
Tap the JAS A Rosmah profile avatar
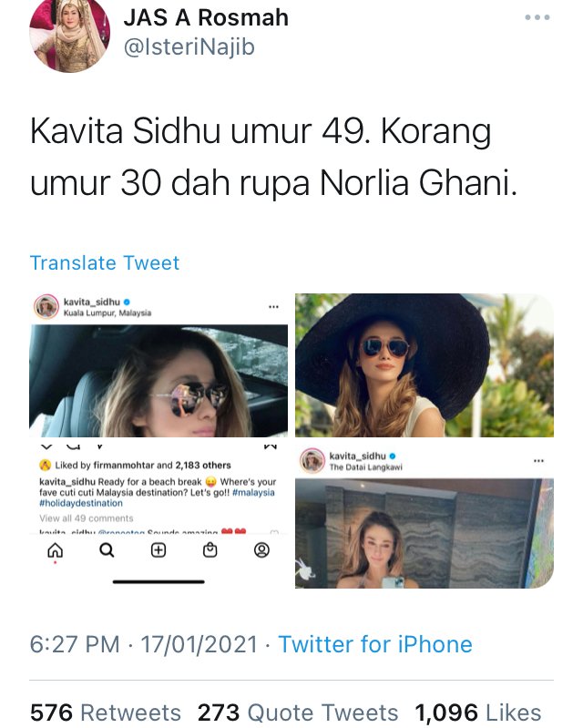(69, 36)
